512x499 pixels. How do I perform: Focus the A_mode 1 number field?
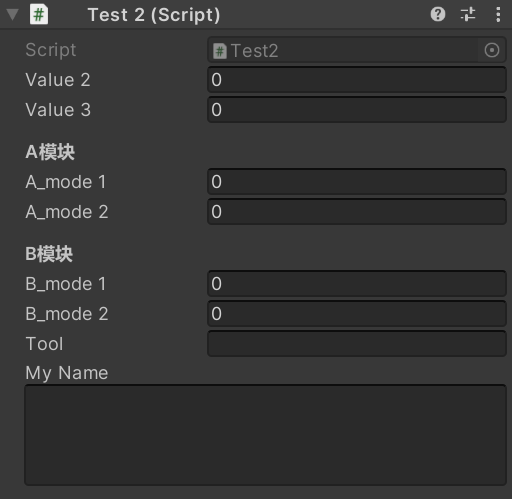point(357,182)
